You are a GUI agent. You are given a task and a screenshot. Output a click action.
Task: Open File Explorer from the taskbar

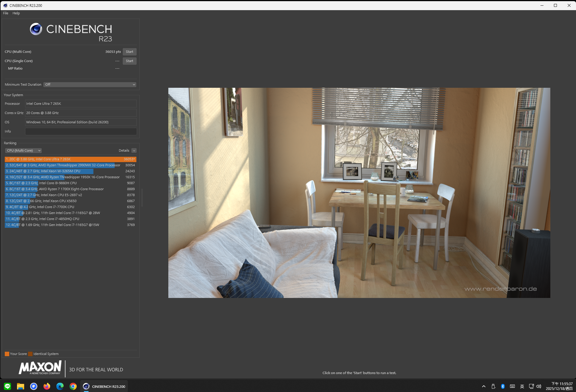(x=20, y=386)
